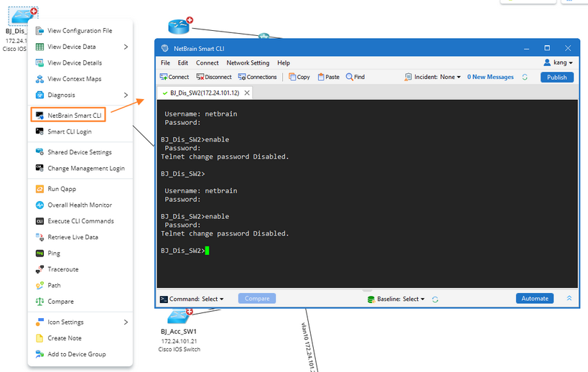Screen dimensions: 588x372
Task: Click the Create Note icon
Action: point(39,338)
